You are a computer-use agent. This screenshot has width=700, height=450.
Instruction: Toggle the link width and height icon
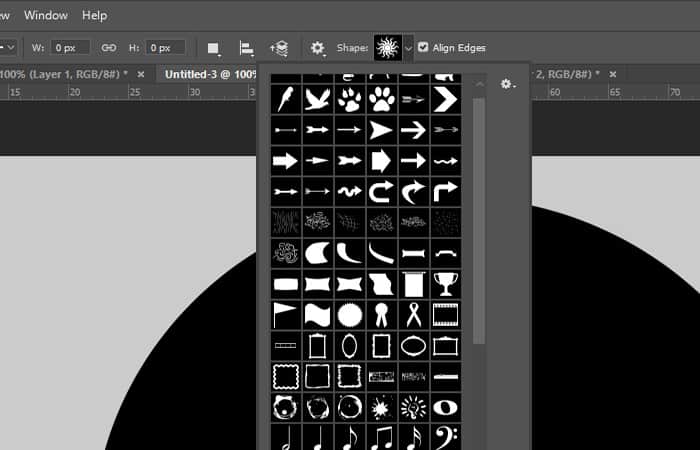[x=108, y=48]
